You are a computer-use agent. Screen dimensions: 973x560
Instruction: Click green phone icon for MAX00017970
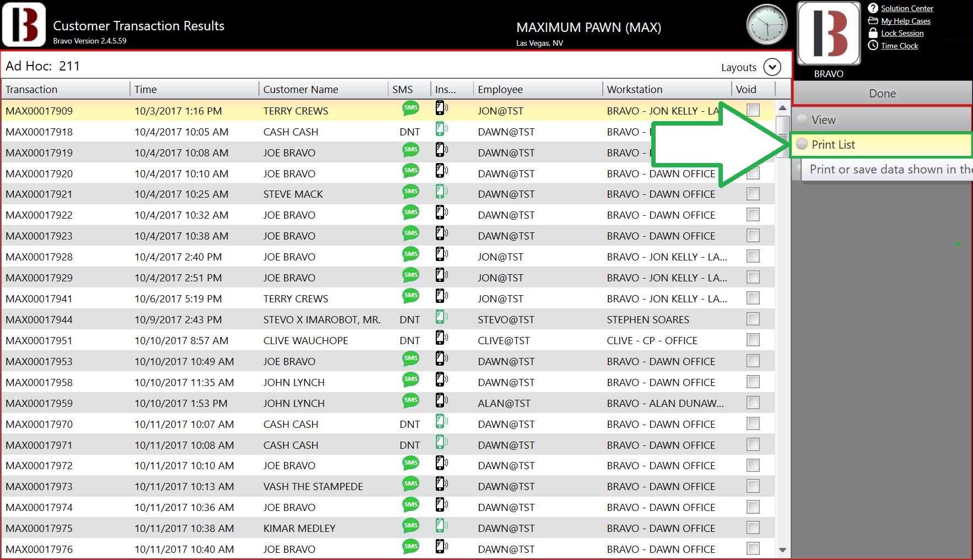pos(441,421)
